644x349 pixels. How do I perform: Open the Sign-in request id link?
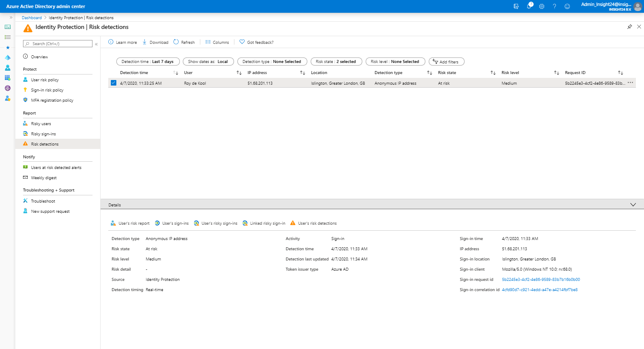[x=541, y=280]
